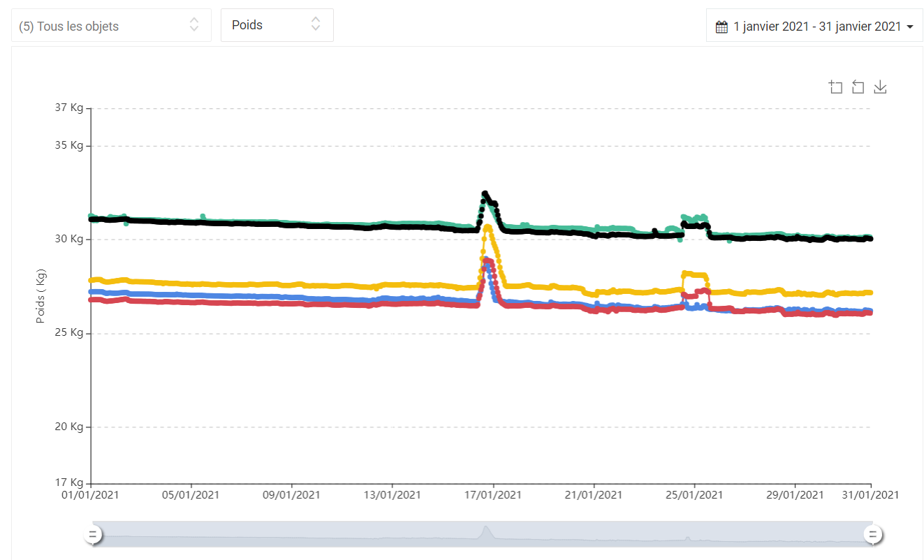Click the '17 Kg' axis label
Screen dimensions: 924x560
68,482
